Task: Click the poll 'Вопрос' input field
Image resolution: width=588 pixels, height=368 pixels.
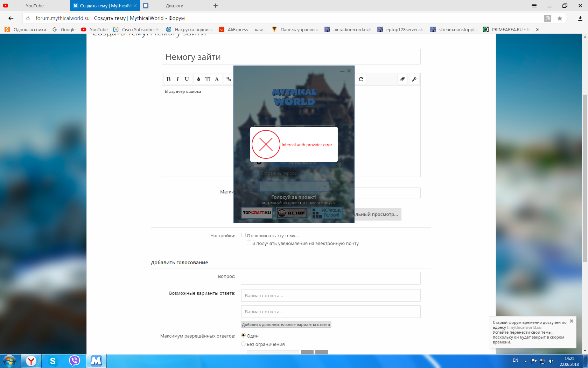Action: pyautogui.click(x=330, y=278)
